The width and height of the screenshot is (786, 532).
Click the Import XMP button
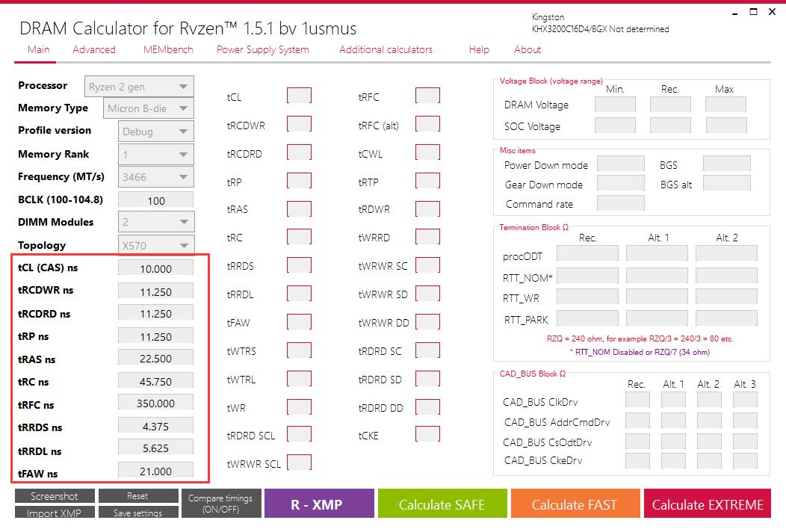pos(55,513)
